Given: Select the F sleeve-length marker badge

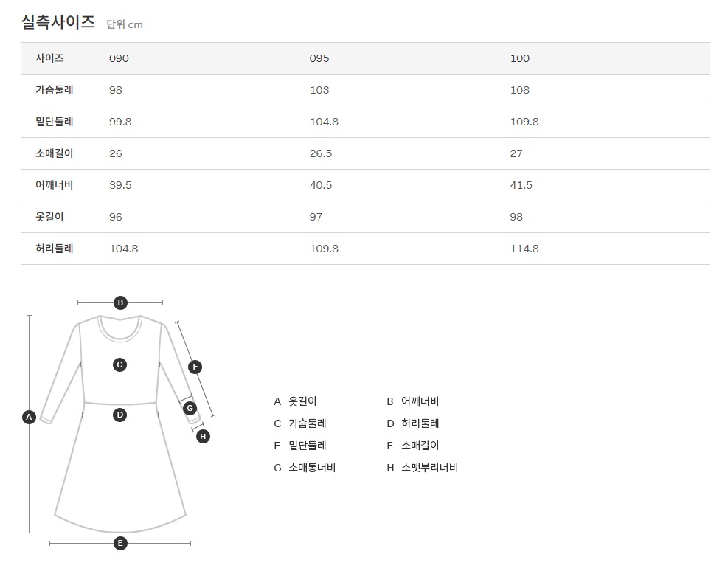Looking at the screenshot, I should coord(195,367).
